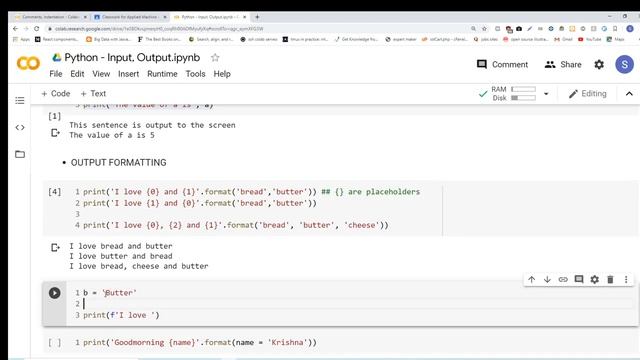
Task: Open the Insert menu
Action: [x=129, y=74]
